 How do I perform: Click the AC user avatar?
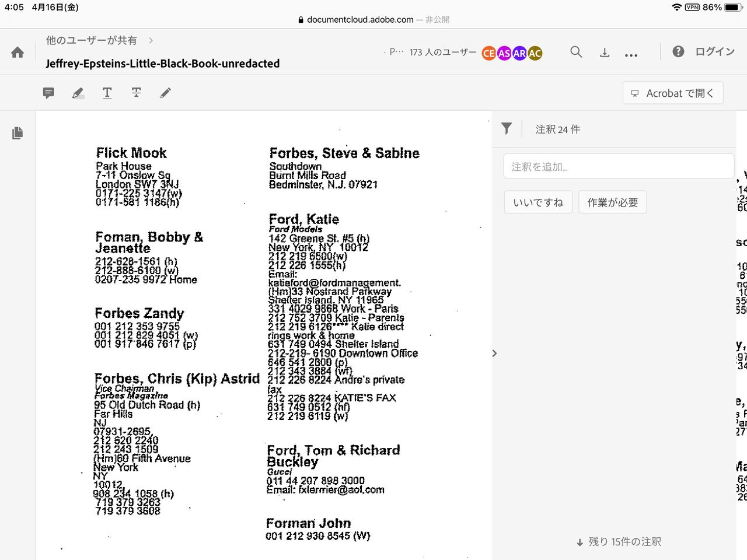click(x=535, y=53)
